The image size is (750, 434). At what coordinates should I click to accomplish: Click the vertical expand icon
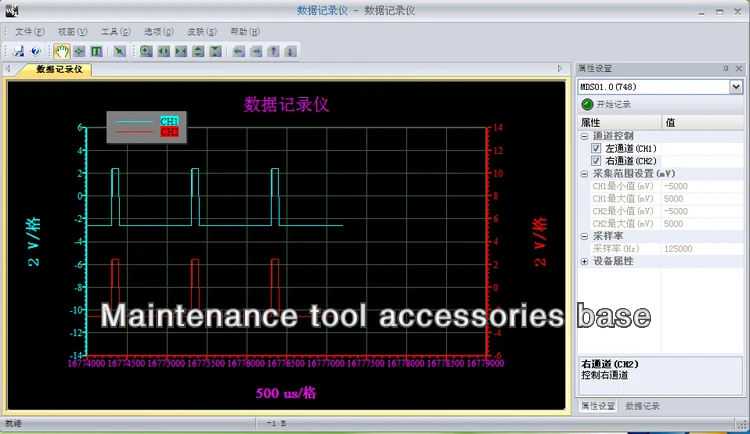[x=198, y=51]
